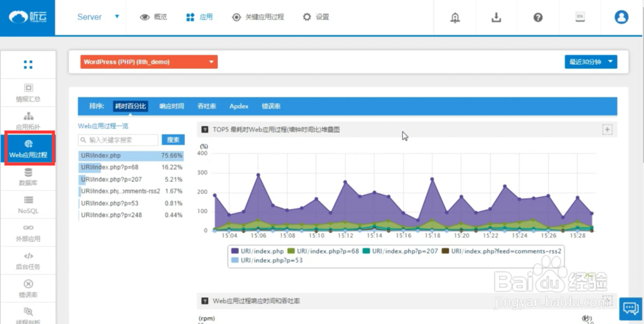This screenshot has height=324, width=644.
Task: Toggle the URI/index.php?p=53 legend series
Action: point(267,260)
